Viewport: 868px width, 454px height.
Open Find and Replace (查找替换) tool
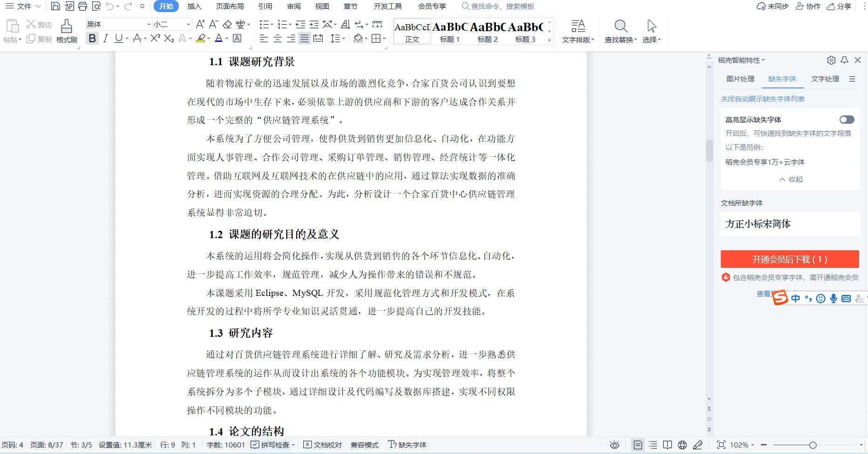620,31
